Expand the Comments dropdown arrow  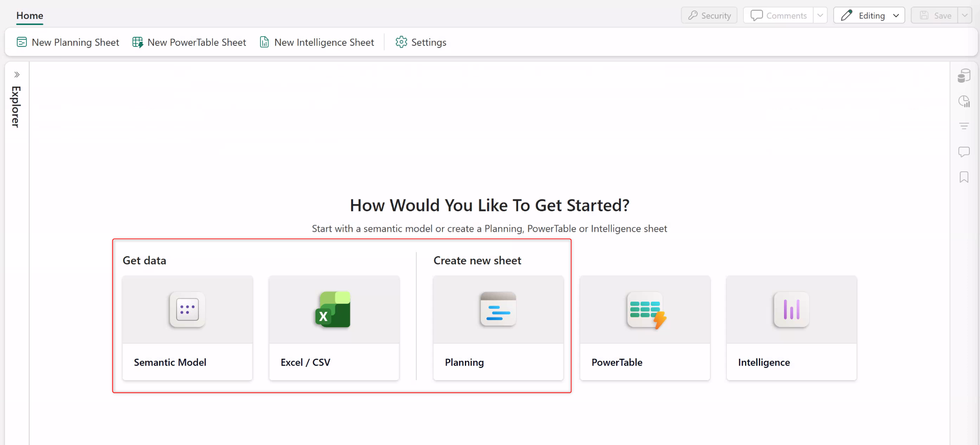[820, 15]
